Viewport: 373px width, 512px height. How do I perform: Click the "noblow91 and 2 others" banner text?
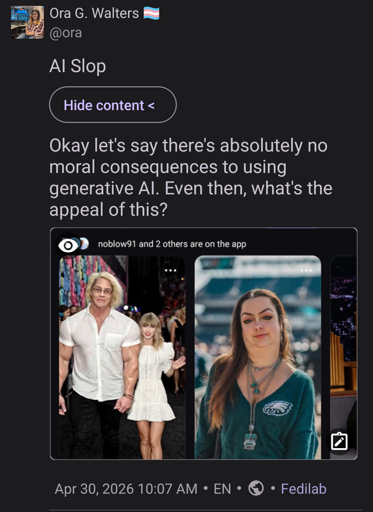172,244
